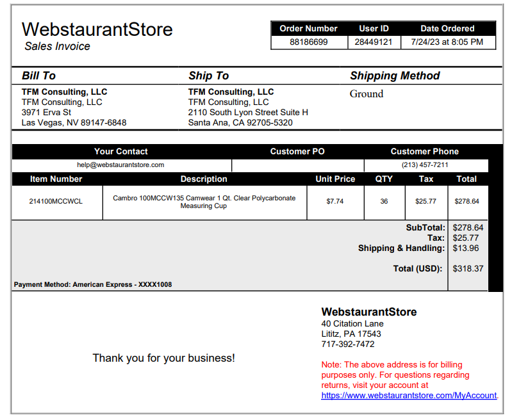
Task: Click the Unit Price column header
Action: point(335,179)
